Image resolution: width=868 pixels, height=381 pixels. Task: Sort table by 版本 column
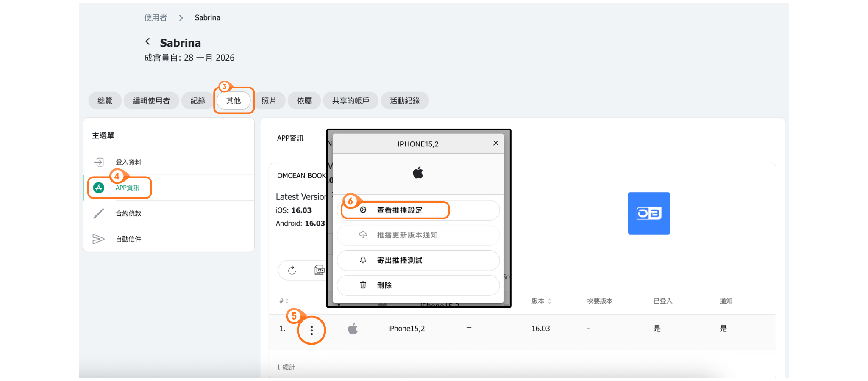[x=541, y=301]
